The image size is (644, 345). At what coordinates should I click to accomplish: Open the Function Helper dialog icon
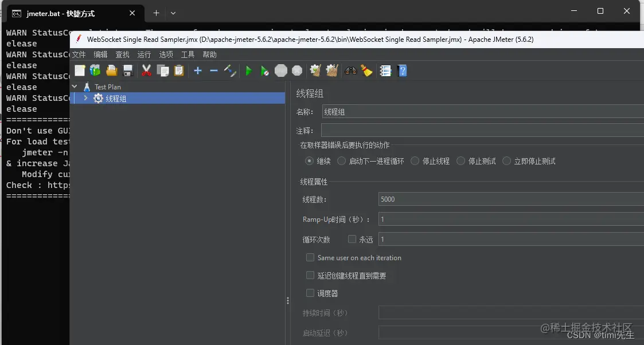tap(385, 70)
